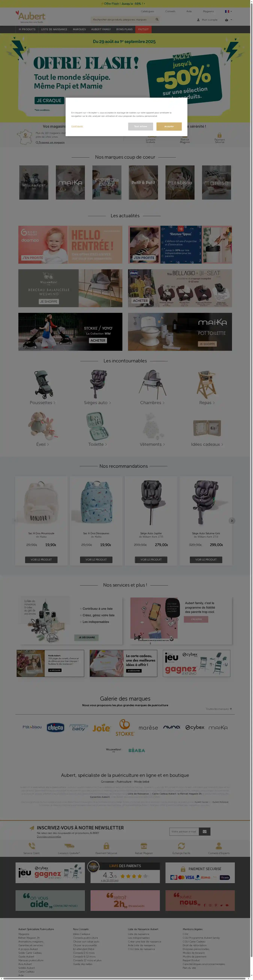Open the LISTE DE NAISSANCE menu
Image resolution: width=253 pixels, height=980 pixels.
(54, 29)
